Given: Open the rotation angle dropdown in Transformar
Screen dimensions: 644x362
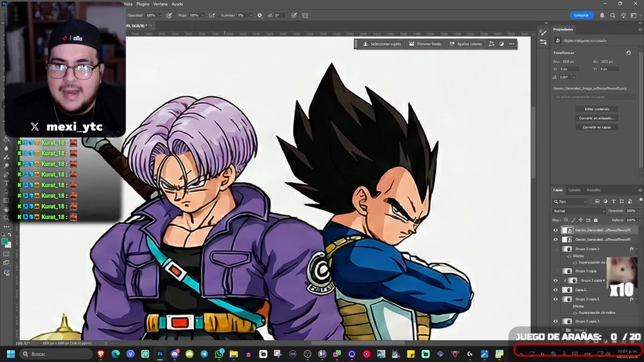Looking at the screenshot, I should tap(574, 77).
